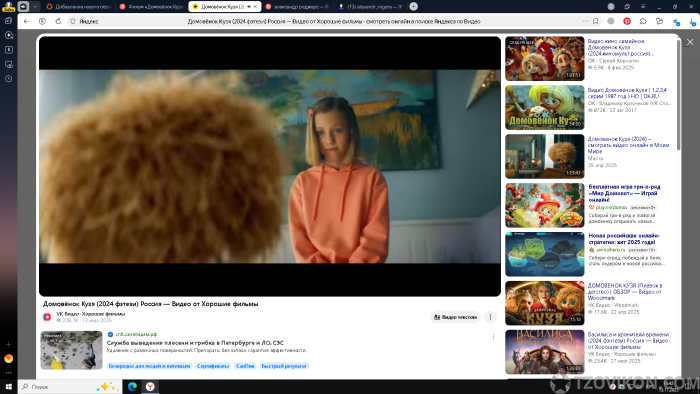
Task: Open Yandex Browser from the taskbar
Action: (150, 386)
